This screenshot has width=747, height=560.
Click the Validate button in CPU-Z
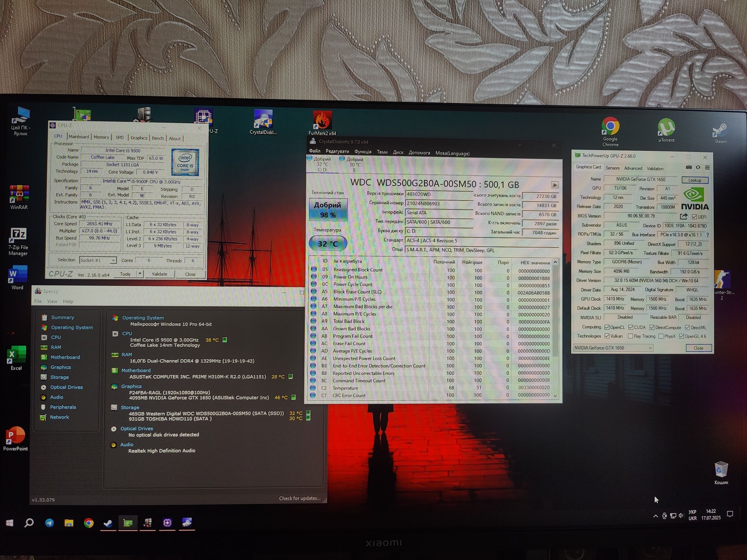159,274
